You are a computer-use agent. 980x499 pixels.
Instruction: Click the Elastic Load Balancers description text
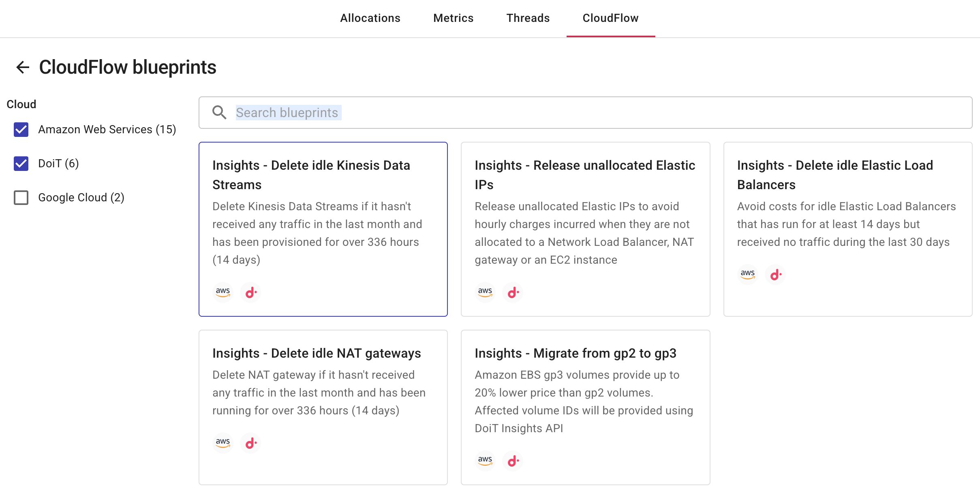tap(846, 224)
